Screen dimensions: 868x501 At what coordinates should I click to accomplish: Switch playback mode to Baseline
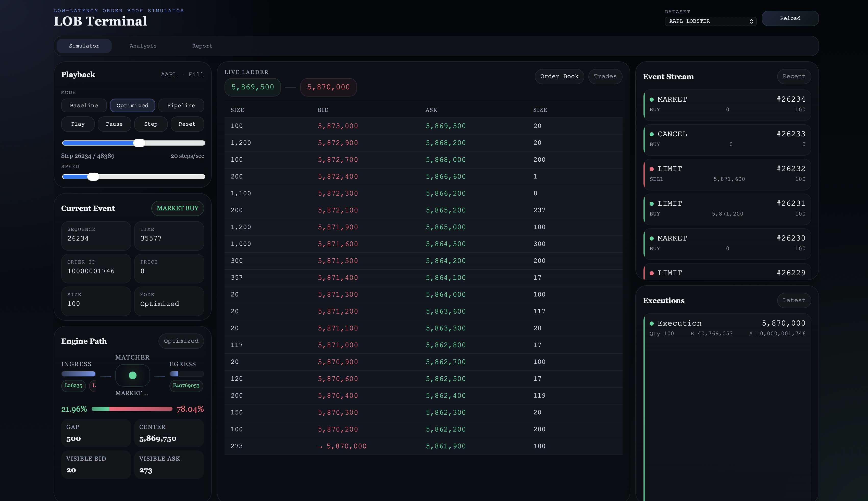point(84,105)
